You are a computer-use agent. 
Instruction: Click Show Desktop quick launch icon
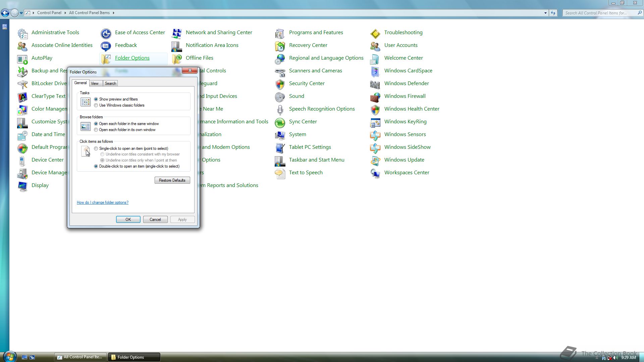click(x=24, y=357)
